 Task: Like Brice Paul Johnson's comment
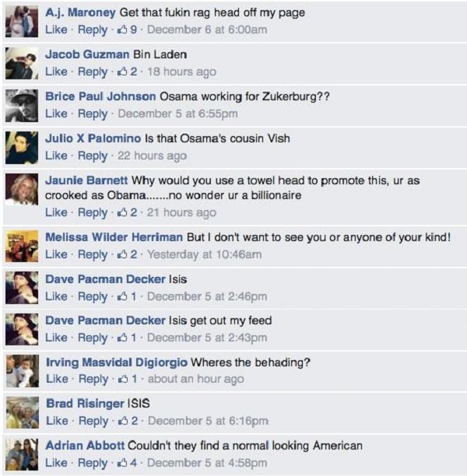click(x=56, y=114)
